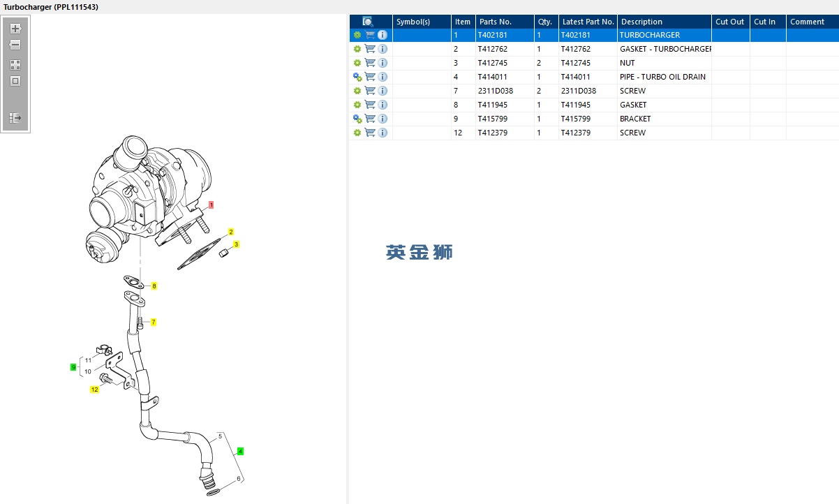Click the single square view icon
This screenshot has width=839, height=504.
coord(15,81)
